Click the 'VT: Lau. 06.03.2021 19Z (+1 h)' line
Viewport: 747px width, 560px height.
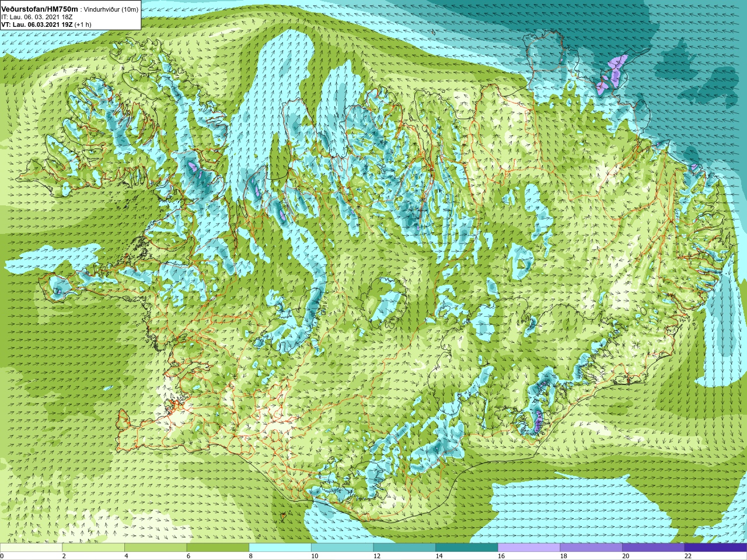46,25
